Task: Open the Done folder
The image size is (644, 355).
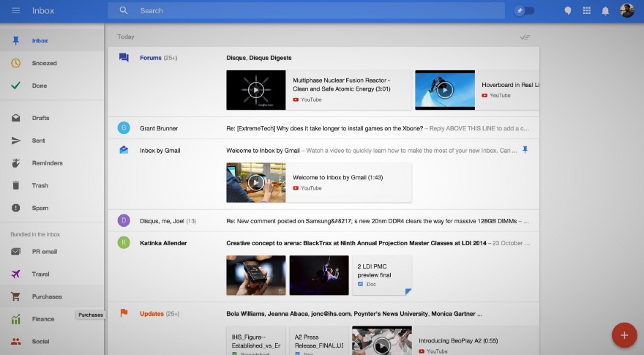Action: pos(52,86)
